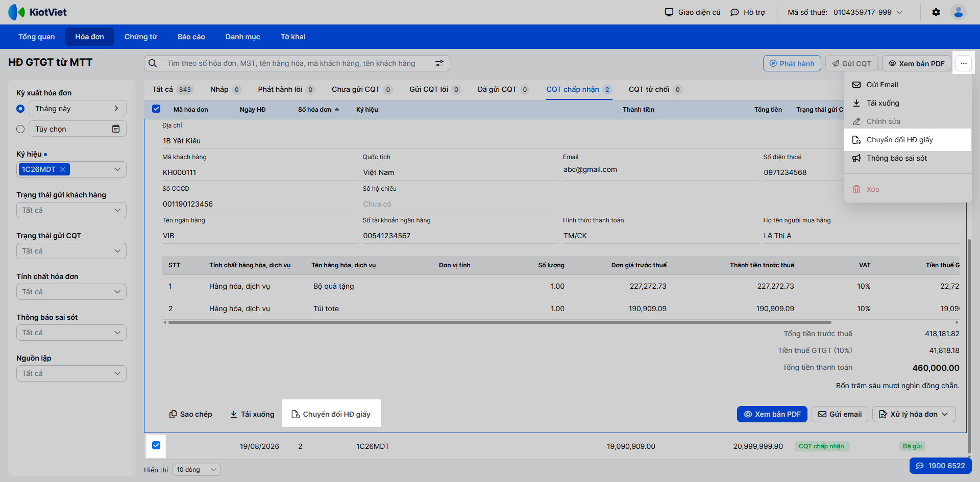Select Thông báo sai sót menu item
This screenshot has height=482, width=980.
click(x=908, y=158)
